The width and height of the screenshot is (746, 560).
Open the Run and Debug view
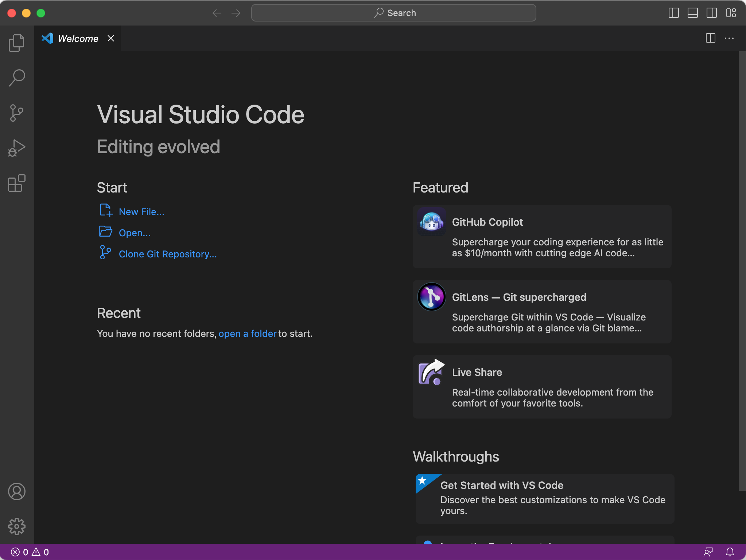tap(16, 148)
